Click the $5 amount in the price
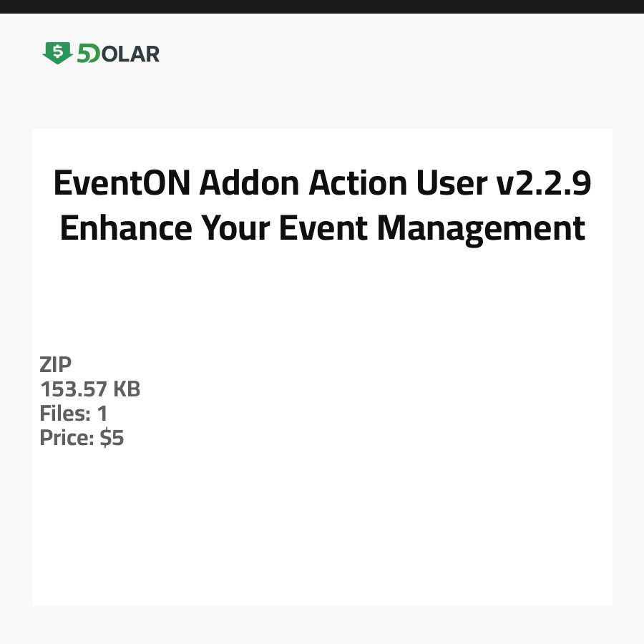The height and width of the screenshot is (644, 644). 112,438
